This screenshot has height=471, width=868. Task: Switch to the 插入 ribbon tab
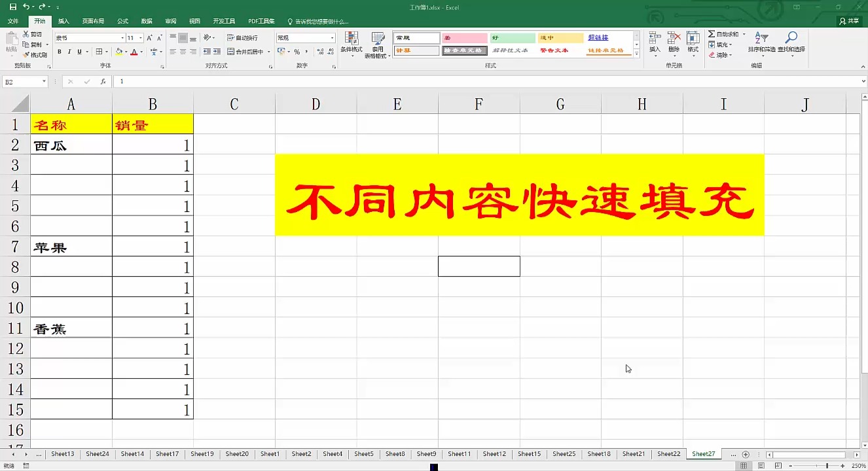63,22
